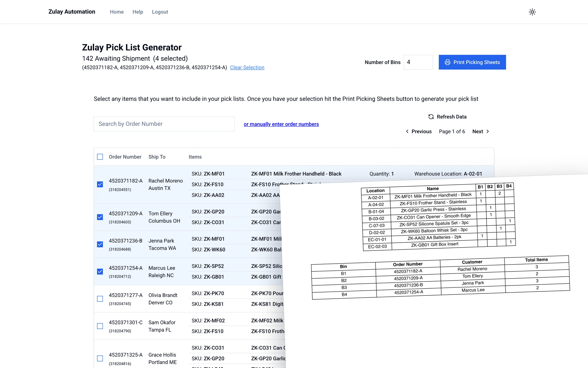Screen dimensions: 588x368
Task: Click the refresh arrows icon next to Refresh Data
Action: (x=431, y=117)
